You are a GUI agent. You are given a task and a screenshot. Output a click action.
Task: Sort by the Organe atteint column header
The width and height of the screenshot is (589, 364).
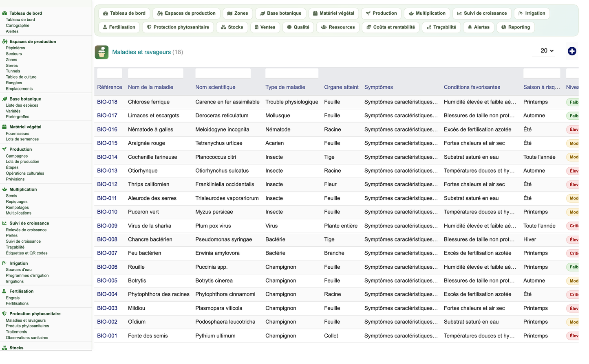(x=341, y=87)
